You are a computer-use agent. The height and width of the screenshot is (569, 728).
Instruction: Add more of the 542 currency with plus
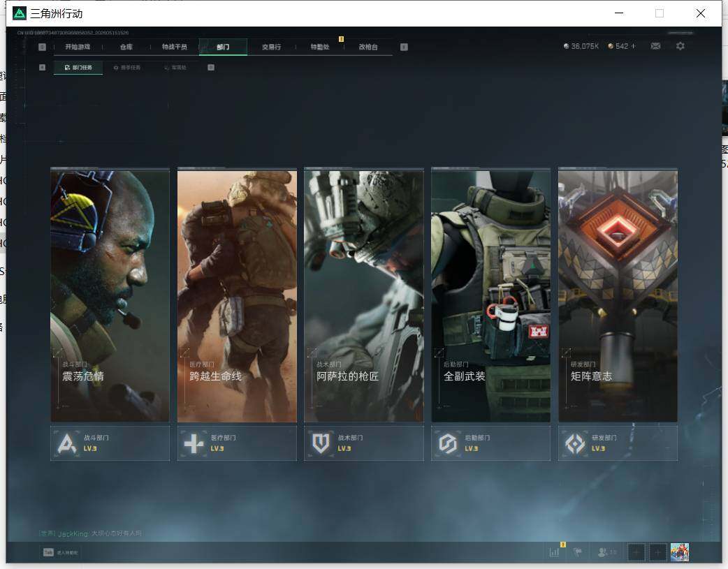[x=633, y=46]
